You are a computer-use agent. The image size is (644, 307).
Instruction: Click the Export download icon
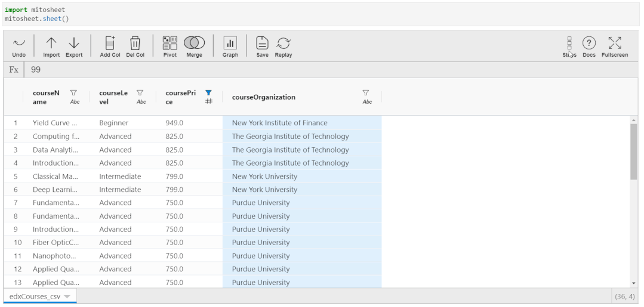coord(74,43)
